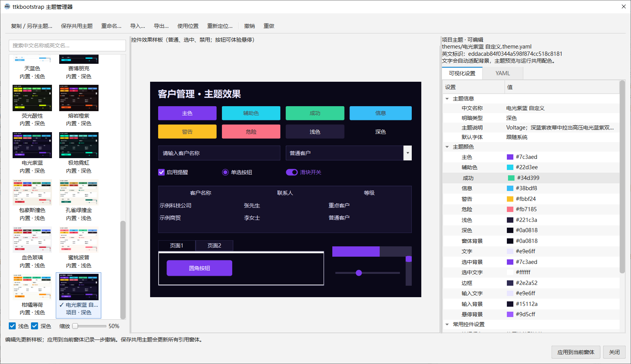The width and height of the screenshot is (631, 364).
Task: Open the 普通客户 combobox dropdown arrow
Action: coord(408,153)
